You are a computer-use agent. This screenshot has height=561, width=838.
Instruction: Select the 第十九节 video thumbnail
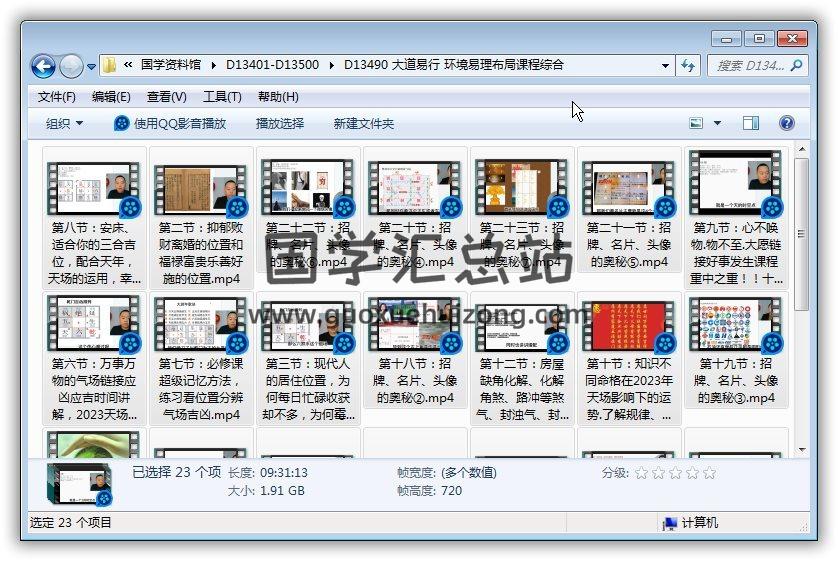click(x=736, y=324)
